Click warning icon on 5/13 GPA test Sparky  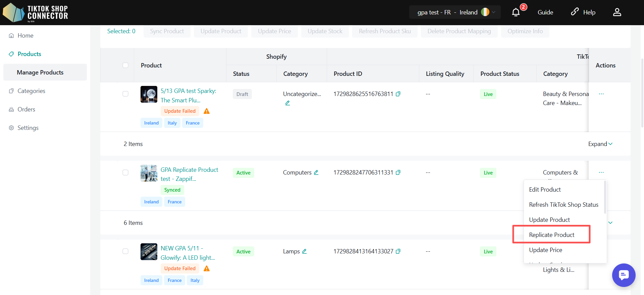tap(207, 111)
